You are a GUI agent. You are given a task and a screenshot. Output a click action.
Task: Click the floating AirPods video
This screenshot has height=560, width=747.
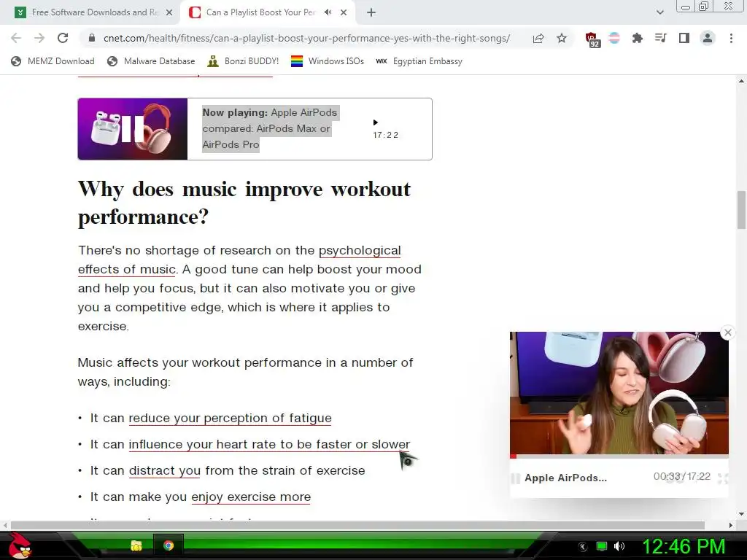619,393
